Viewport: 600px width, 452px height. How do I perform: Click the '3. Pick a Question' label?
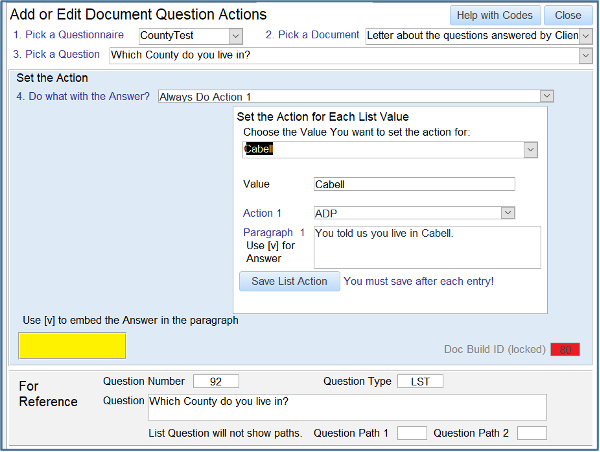[x=56, y=54]
